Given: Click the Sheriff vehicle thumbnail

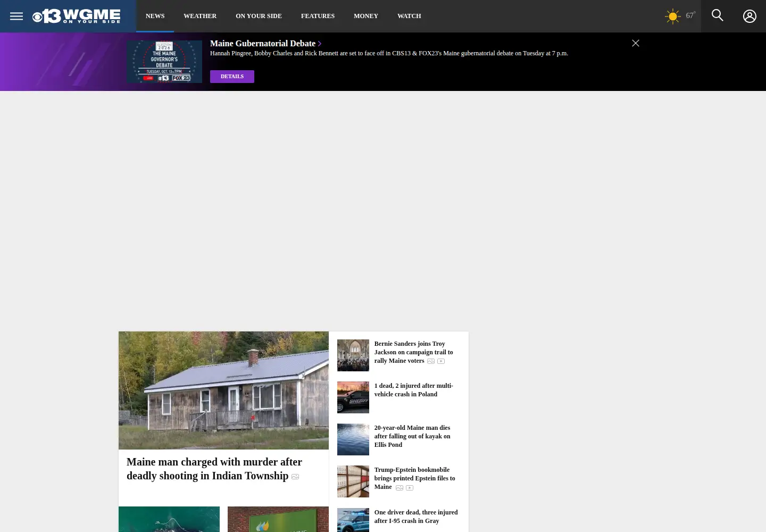Looking at the screenshot, I should pyautogui.click(x=353, y=397).
